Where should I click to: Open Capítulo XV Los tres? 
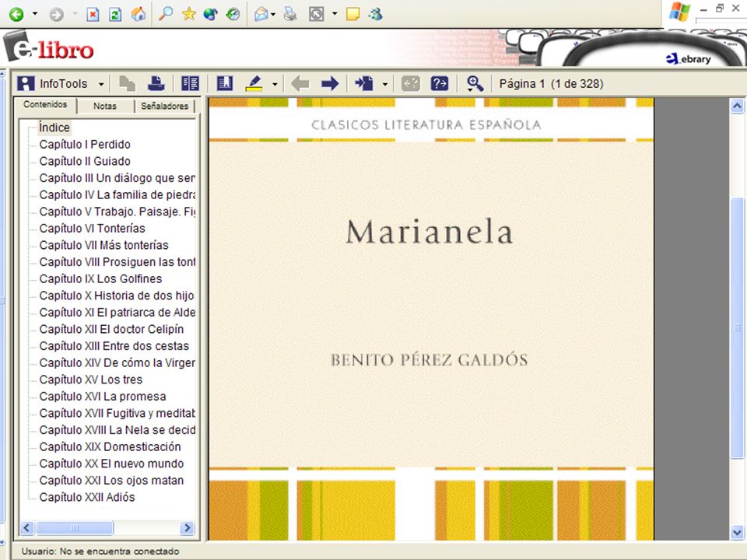[x=91, y=380]
